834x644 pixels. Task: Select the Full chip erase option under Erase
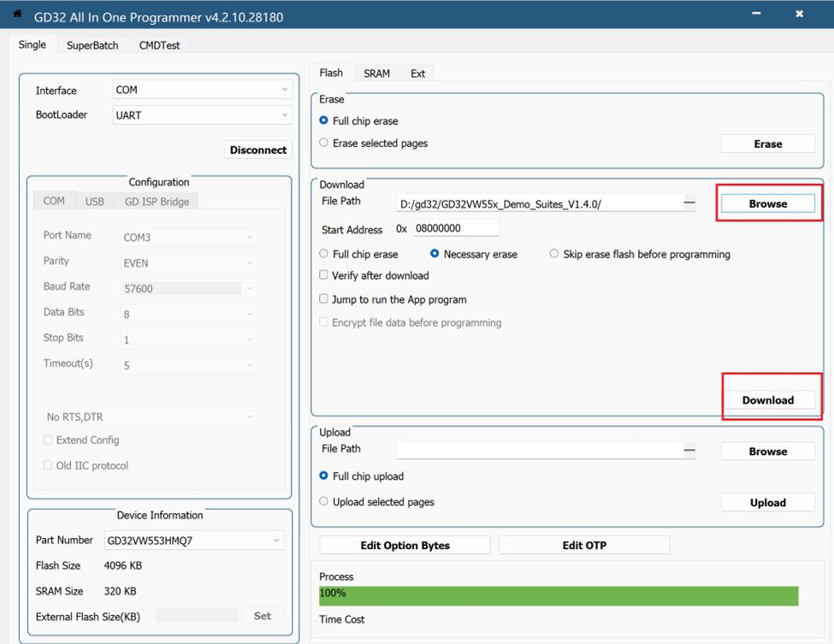coord(324,121)
